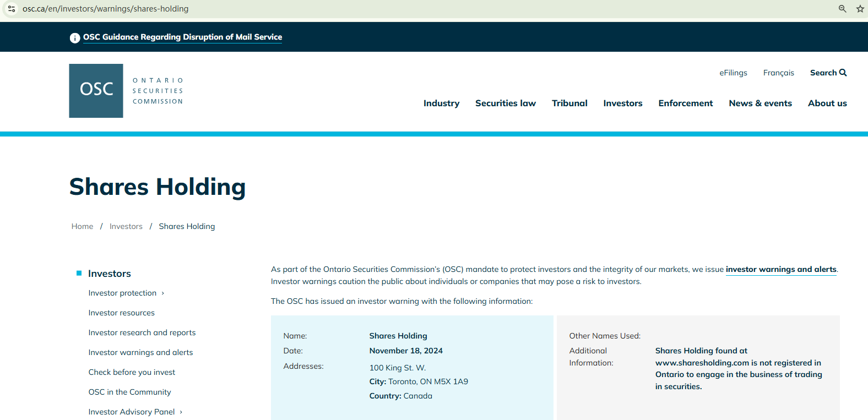Open the browser zoom magnifier icon
The height and width of the screenshot is (420, 868).
coord(842,9)
